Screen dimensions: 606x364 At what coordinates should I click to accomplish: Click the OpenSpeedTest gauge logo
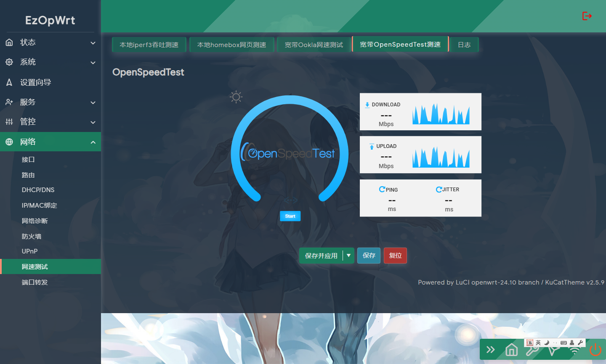coord(289,153)
